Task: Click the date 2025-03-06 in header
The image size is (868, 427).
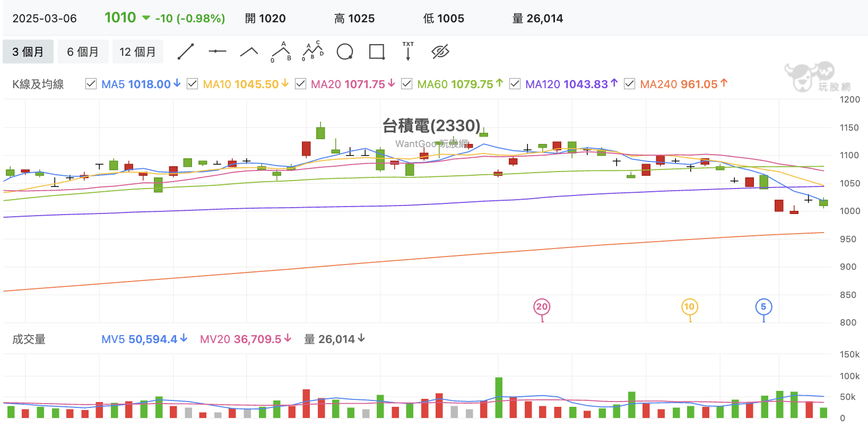Action: [x=45, y=19]
